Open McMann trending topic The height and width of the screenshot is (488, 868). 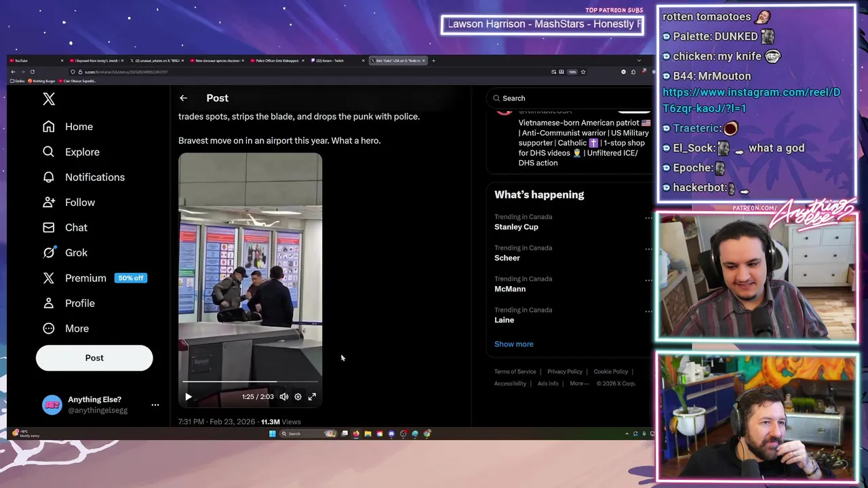(510, 289)
